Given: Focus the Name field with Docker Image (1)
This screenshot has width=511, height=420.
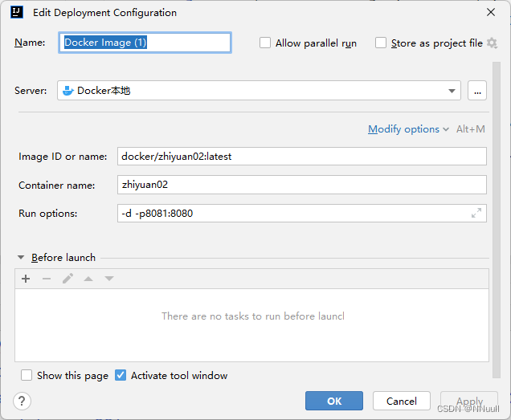Looking at the screenshot, I should click(145, 43).
